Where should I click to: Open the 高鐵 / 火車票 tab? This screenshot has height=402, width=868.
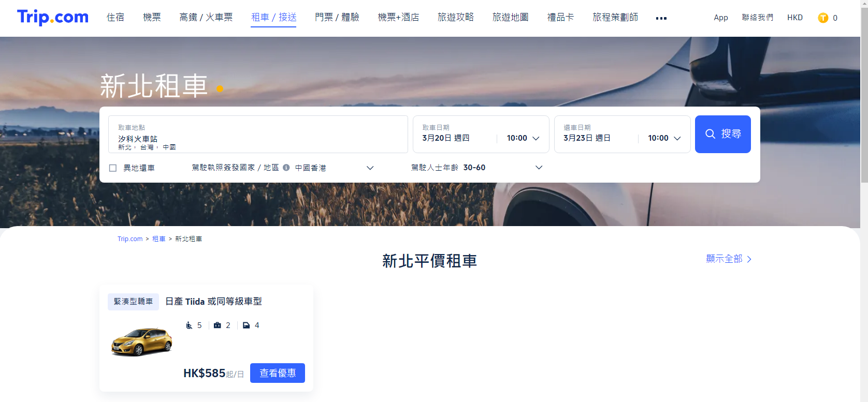(x=206, y=18)
